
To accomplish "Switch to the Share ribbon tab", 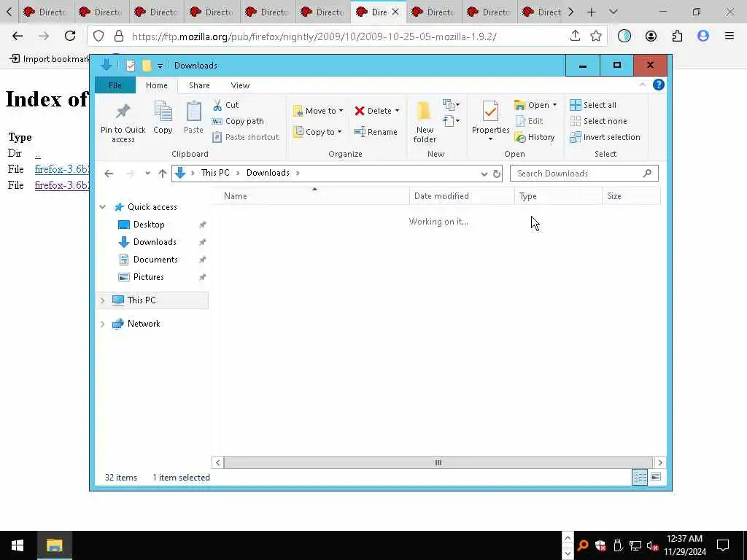I will 199,85.
